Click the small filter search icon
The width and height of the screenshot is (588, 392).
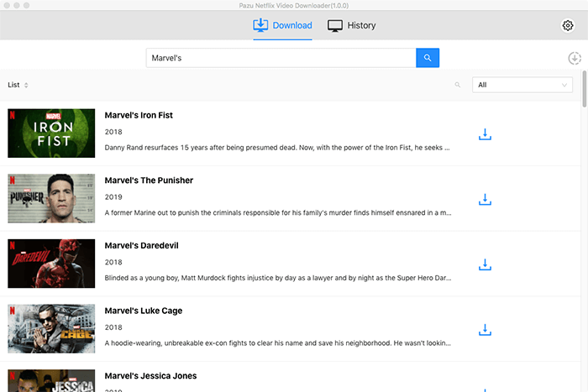pyautogui.click(x=458, y=85)
